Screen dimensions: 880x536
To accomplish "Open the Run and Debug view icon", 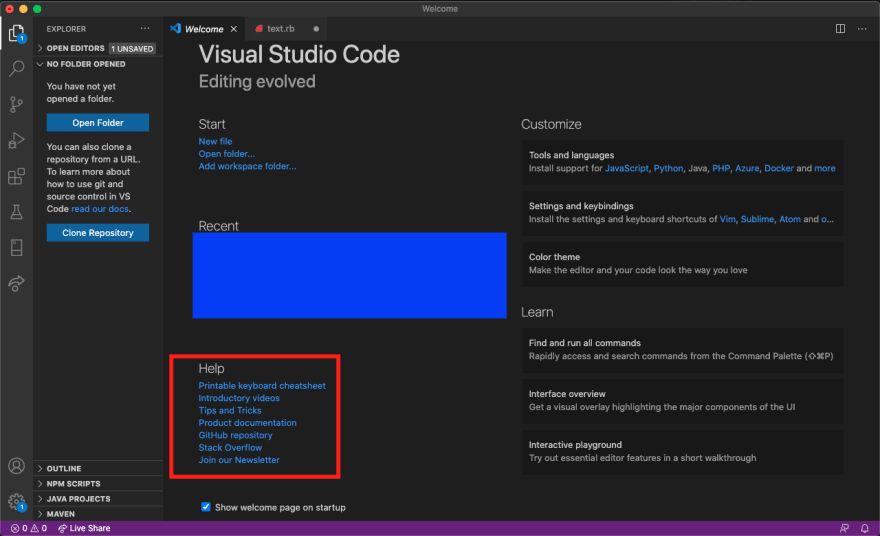I will tap(17, 140).
